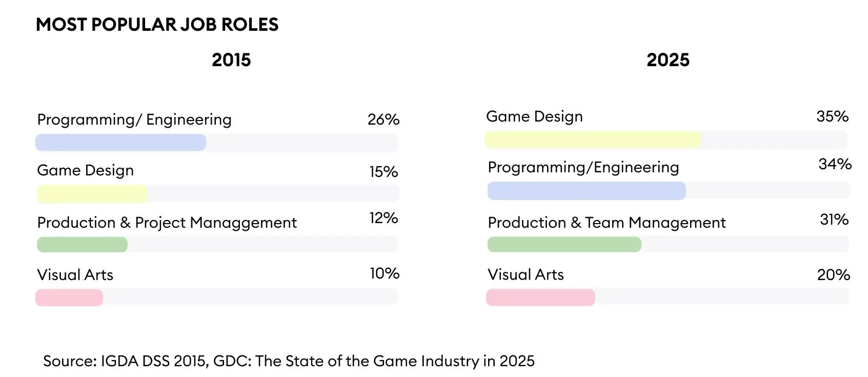Click the 26% value label
The image size is (868, 377).
pyautogui.click(x=383, y=120)
